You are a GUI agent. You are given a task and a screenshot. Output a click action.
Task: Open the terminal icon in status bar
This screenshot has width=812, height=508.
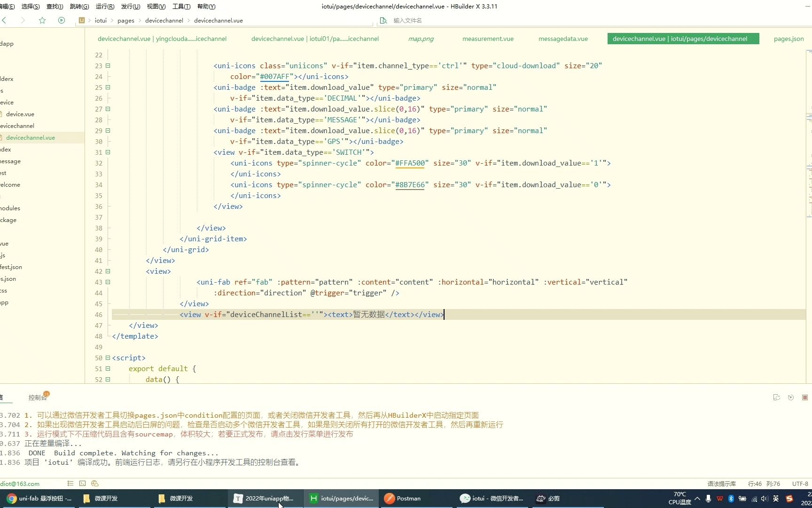(x=83, y=484)
